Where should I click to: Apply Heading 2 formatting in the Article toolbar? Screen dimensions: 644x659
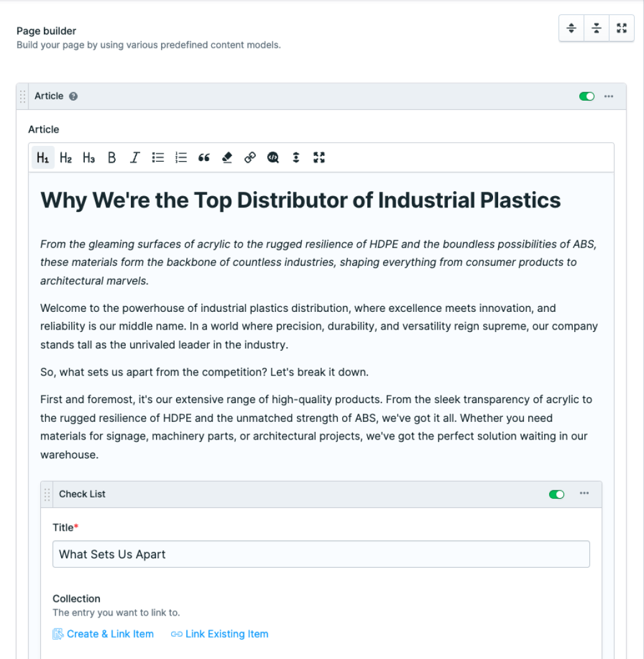(x=65, y=157)
